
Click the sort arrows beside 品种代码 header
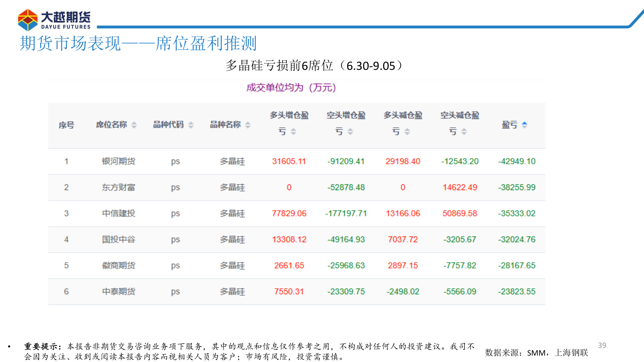click(191, 125)
